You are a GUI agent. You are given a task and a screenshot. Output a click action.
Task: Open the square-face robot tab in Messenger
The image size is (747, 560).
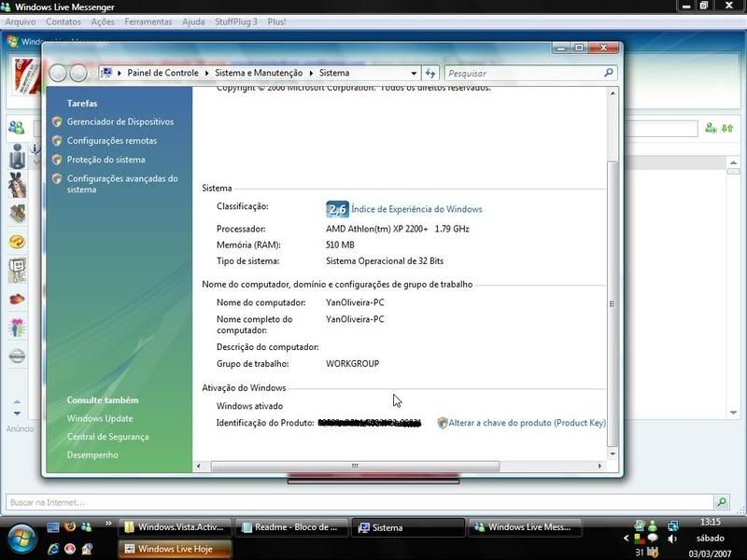coord(17,271)
